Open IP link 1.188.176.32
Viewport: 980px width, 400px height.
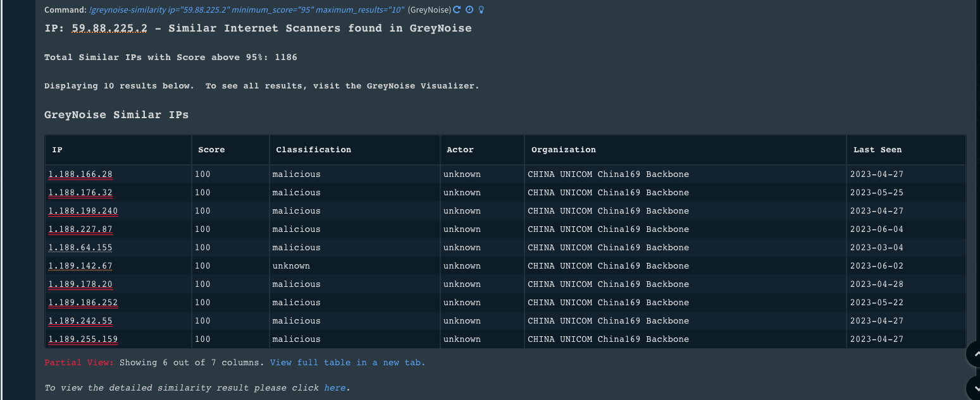[x=80, y=193]
